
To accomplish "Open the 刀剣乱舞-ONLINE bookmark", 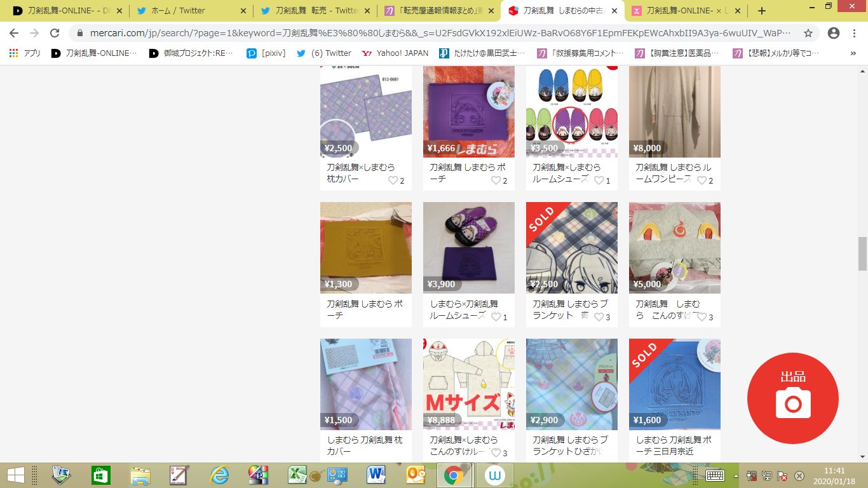I will point(93,53).
